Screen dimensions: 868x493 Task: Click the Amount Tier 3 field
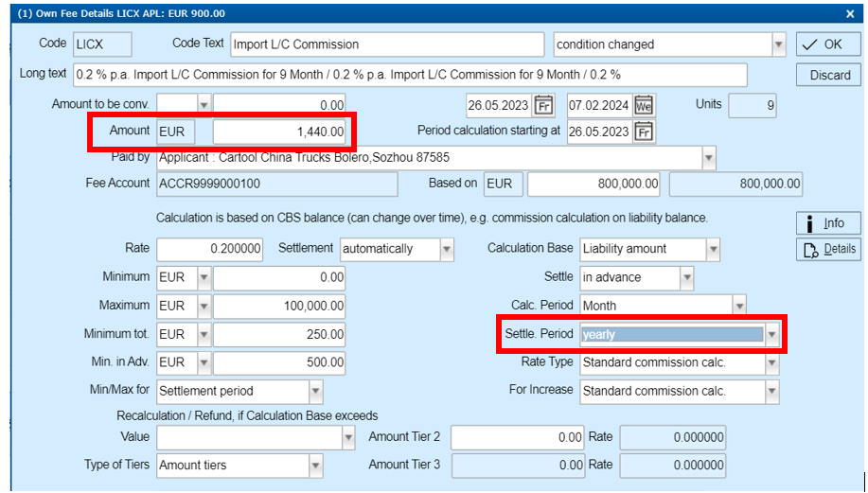click(x=518, y=466)
